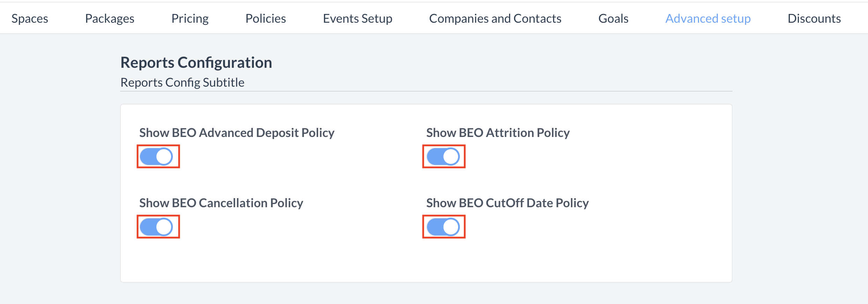Image resolution: width=868 pixels, height=304 pixels.
Task: Click the Reports Configuration heading
Action: click(x=196, y=62)
